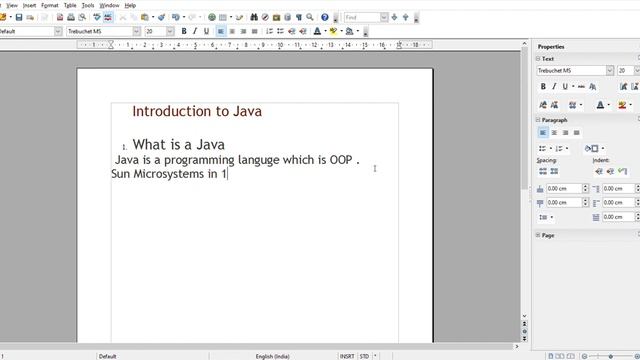This screenshot has width=640, height=360.
Task: Click Increase Indent in the formatting toolbar
Action: pyautogui.click(x=303, y=31)
